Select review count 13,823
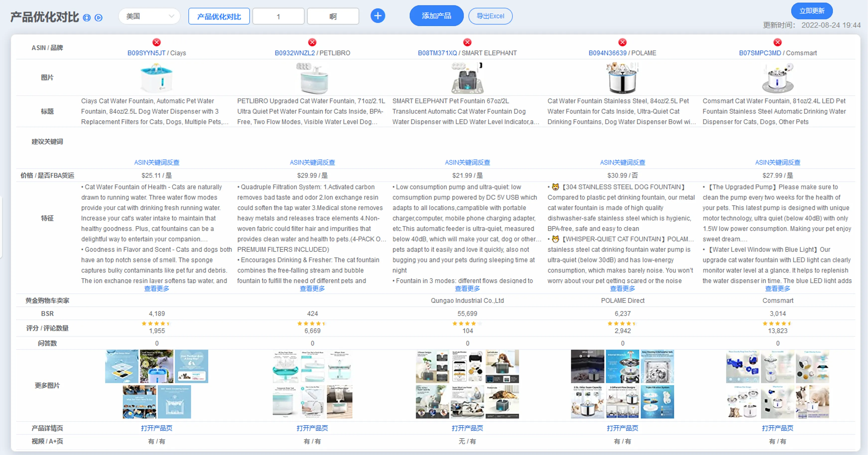 pos(777,331)
